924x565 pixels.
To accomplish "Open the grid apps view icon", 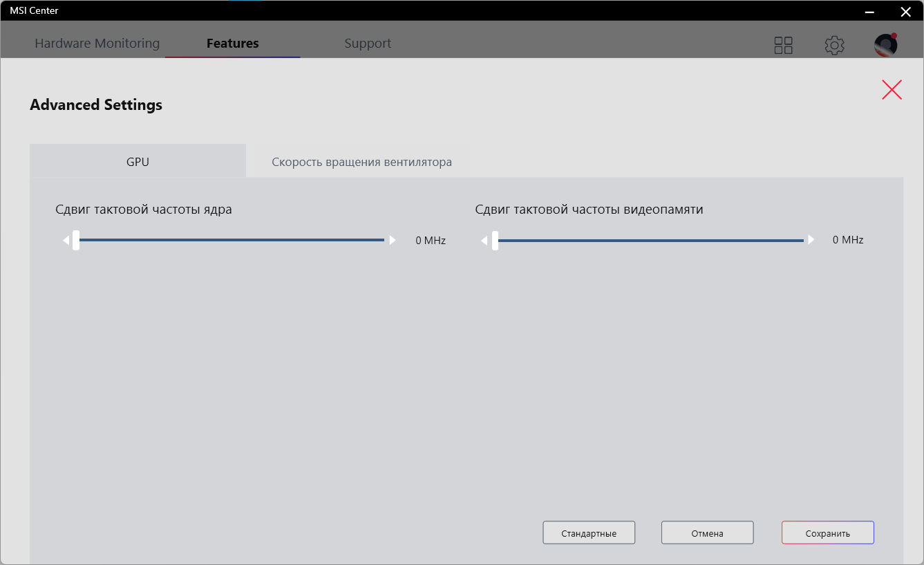I will coord(783,46).
